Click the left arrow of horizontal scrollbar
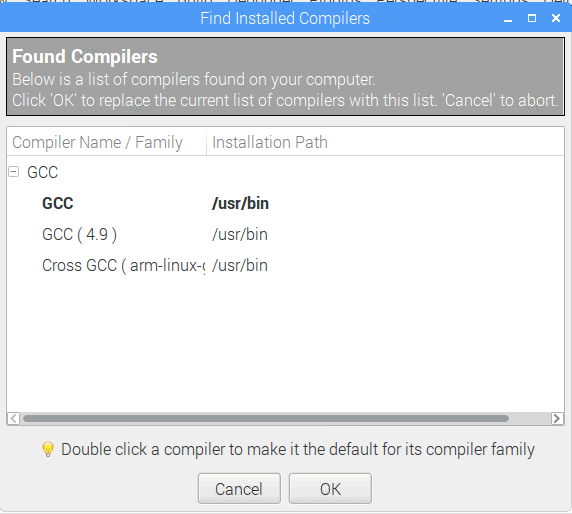 click(13, 418)
